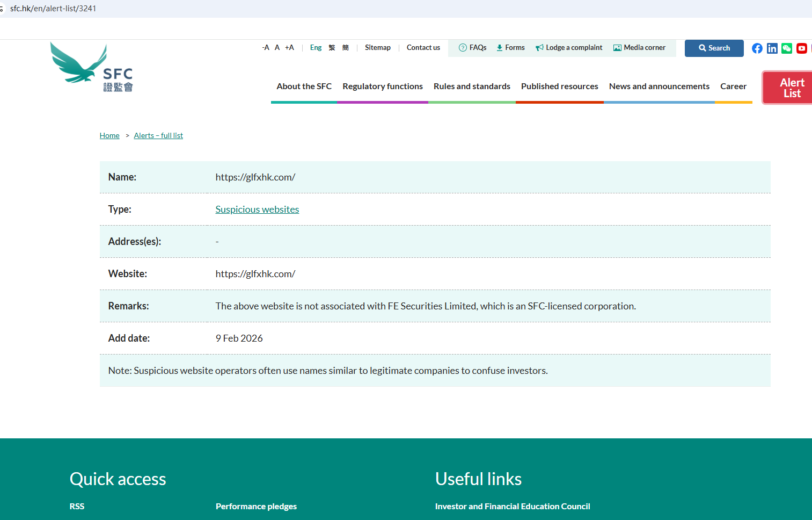Open FAQs with question mark icon
This screenshot has height=520, width=812.
473,48
